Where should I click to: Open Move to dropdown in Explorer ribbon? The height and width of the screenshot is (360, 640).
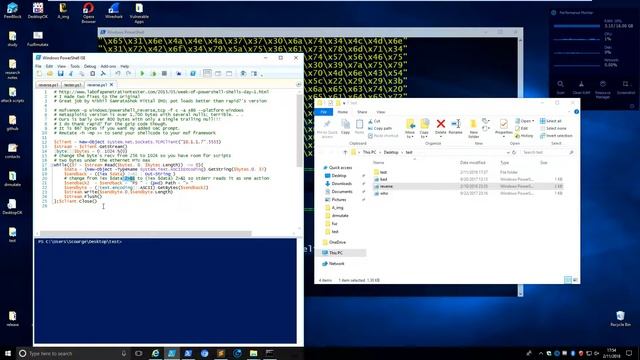(410, 128)
